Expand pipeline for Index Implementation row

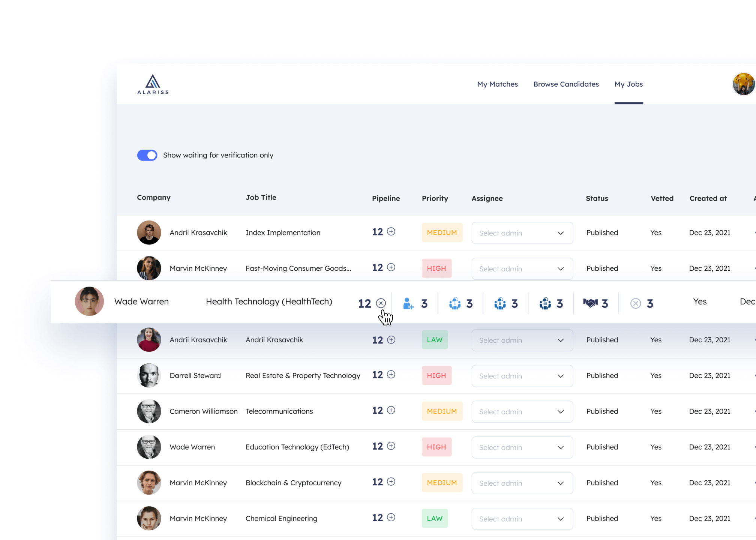pos(391,232)
